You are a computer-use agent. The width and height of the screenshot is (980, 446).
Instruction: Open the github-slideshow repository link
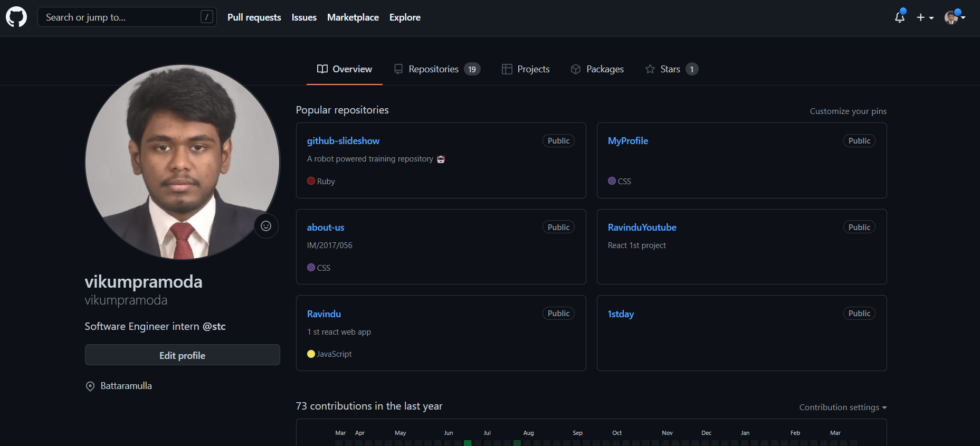[x=343, y=141]
